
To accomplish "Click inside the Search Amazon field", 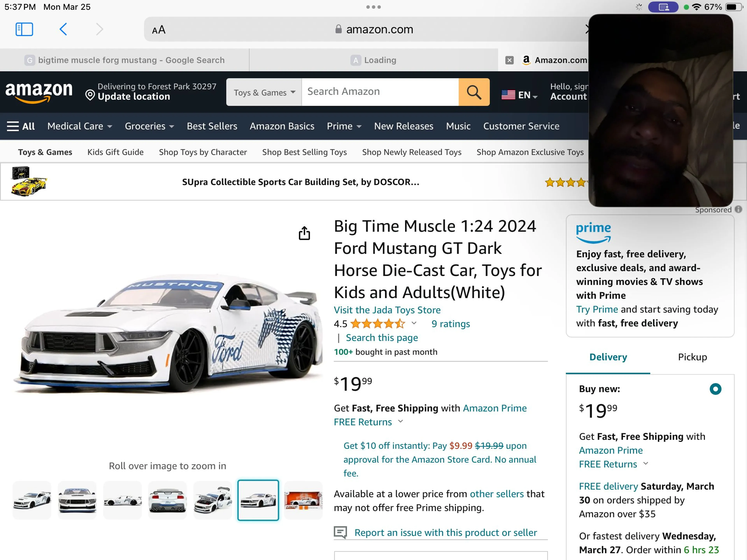I will pyautogui.click(x=380, y=92).
